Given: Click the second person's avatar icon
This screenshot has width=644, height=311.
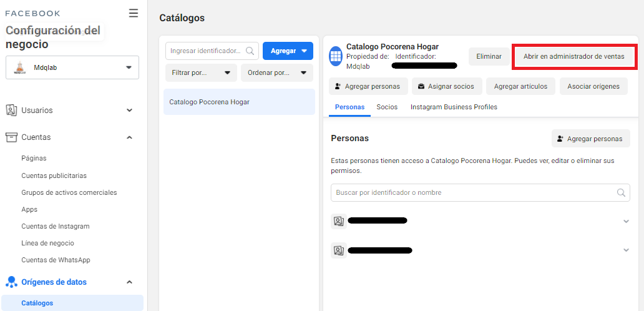Looking at the screenshot, I should [x=338, y=250].
